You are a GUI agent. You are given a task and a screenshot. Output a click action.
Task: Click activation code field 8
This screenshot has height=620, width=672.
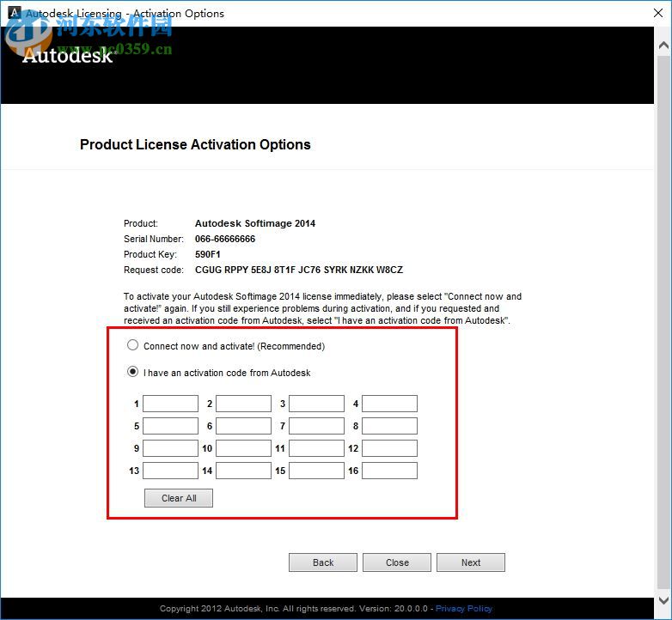[x=389, y=426]
